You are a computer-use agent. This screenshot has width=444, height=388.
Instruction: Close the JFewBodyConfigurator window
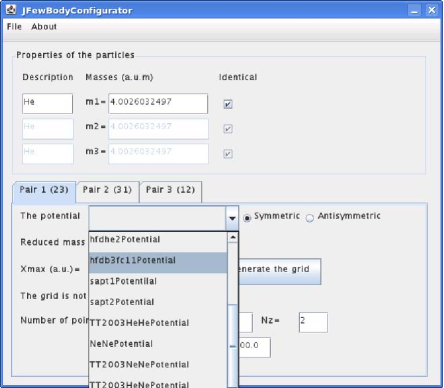click(432, 10)
